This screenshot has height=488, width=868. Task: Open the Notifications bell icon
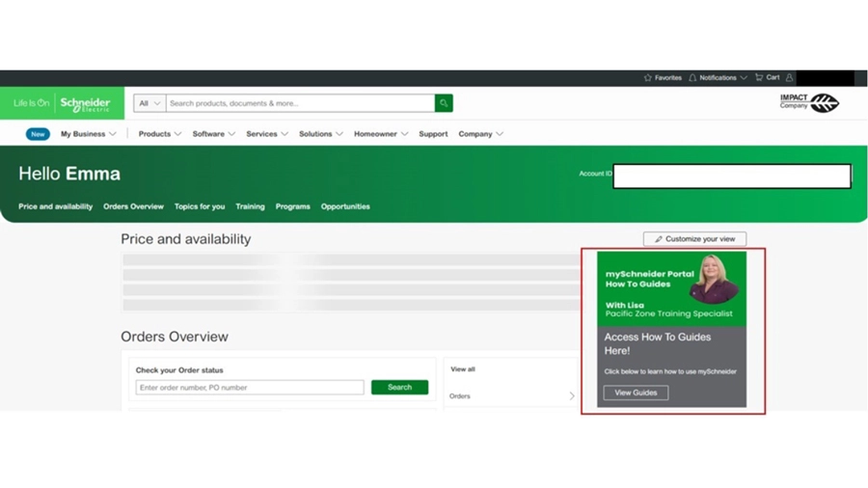coord(692,78)
